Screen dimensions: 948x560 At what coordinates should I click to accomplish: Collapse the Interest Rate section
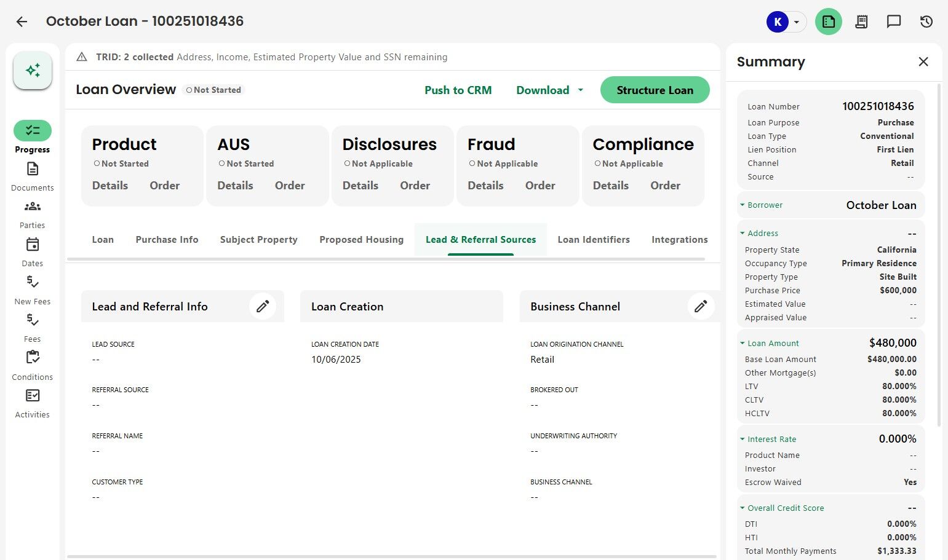(x=743, y=440)
